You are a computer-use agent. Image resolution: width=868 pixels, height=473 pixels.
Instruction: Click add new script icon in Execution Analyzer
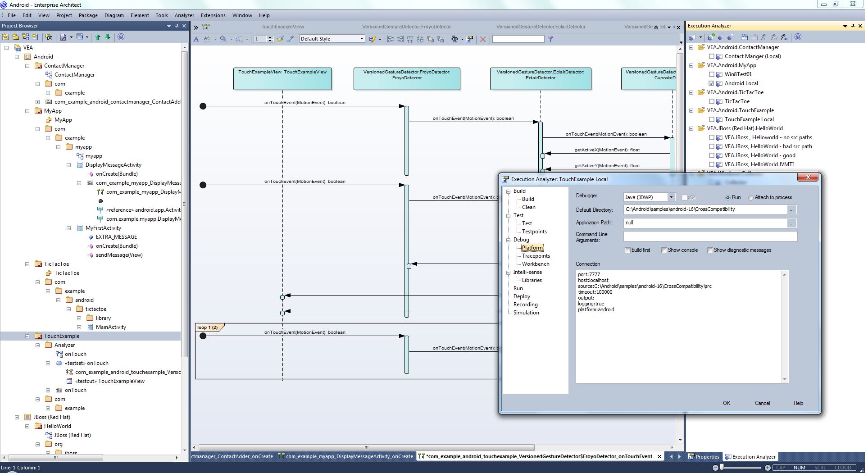pos(711,37)
